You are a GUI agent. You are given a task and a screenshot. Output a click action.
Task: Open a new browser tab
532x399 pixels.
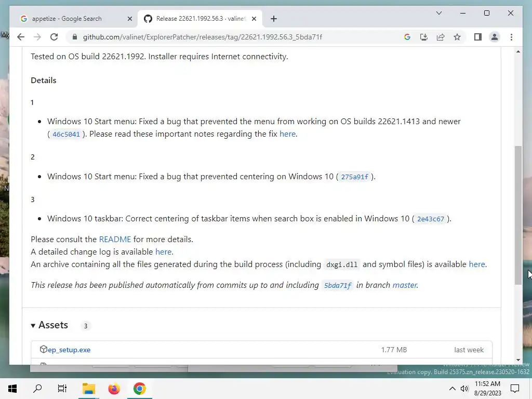pyautogui.click(x=274, y=19)
